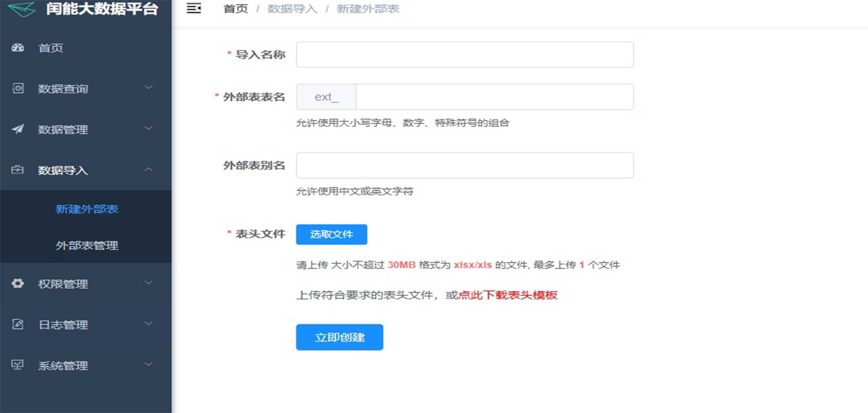Go to 首页 in the breadcrumb
Viewport: 868px width, 413px height.
click(x=236, y=9)
